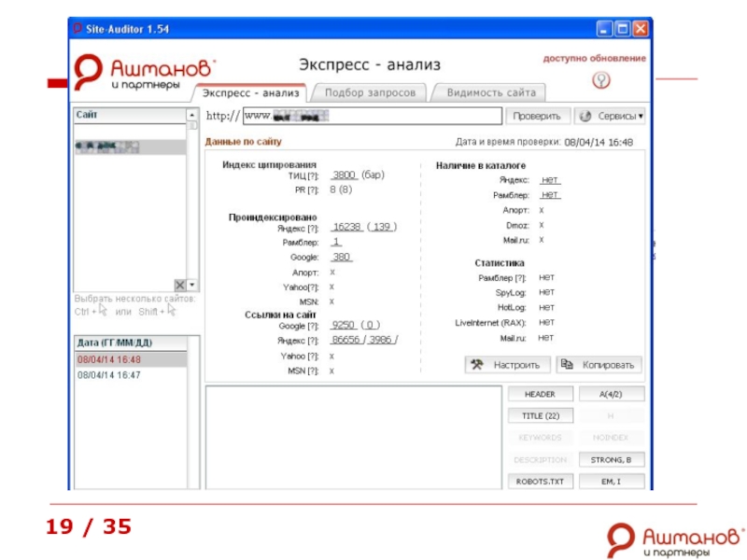Open the Сервисы dropdown
The height and width of the screenshot is (560, 747).
610,116
